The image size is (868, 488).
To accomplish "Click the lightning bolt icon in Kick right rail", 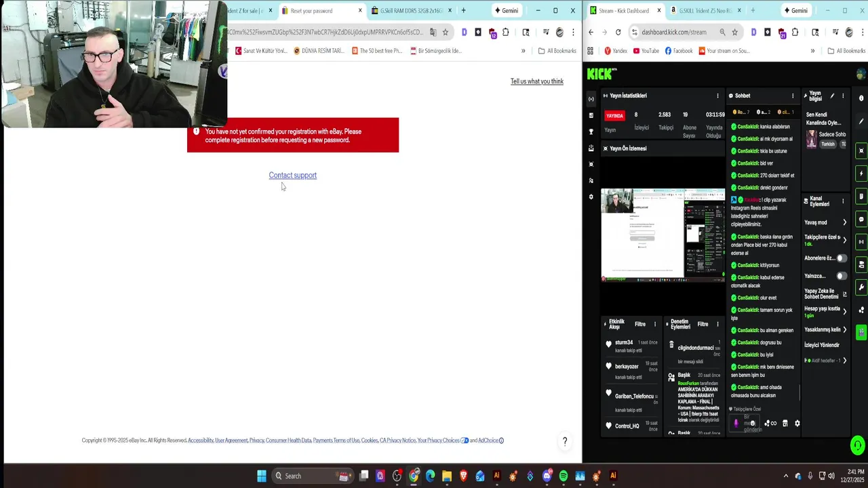I will 861,174.
